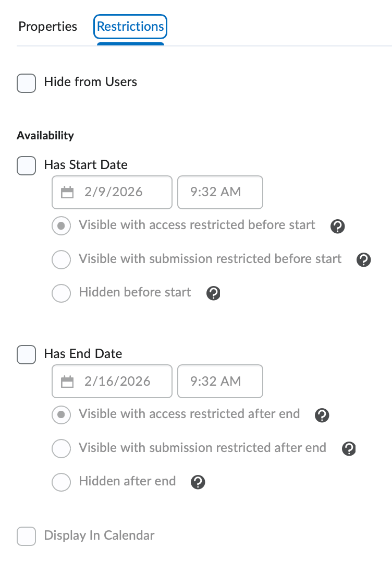Check the Has End Date option
392x571 pixels.
pyautogui.click(x=26, y=354)
